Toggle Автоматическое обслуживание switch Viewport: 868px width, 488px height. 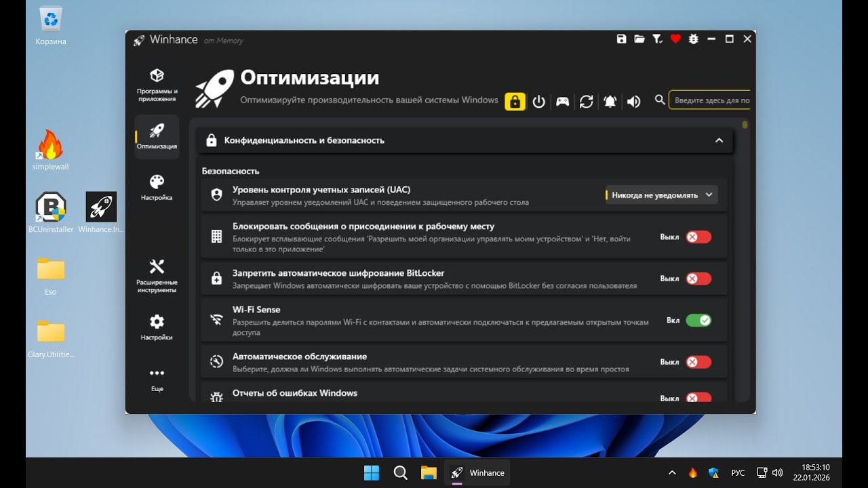[x=698, y=362]
